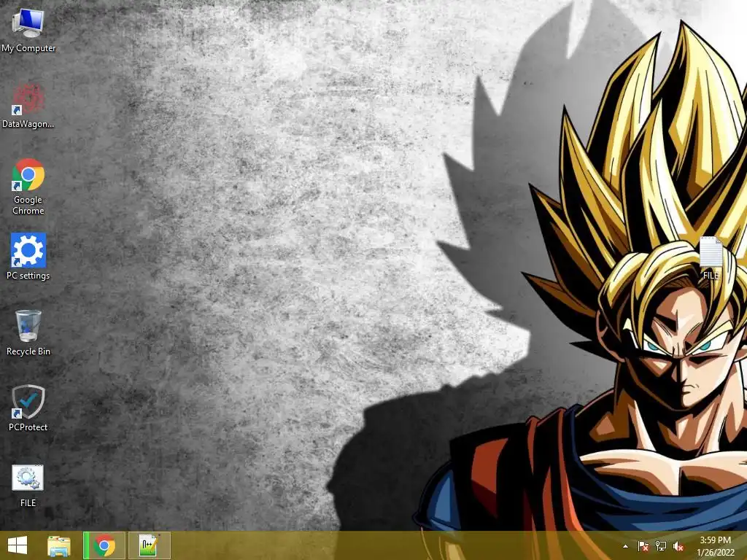The width and height of the screenshot is (747, 560).
Task: Select the DataWagon desktop shortcut
Action: point(28,106)
